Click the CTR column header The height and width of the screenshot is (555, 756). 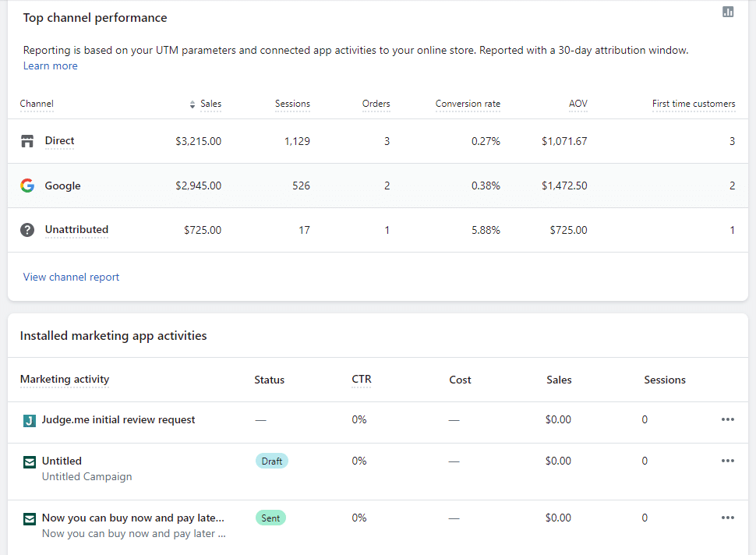click(x=361, y=380)
